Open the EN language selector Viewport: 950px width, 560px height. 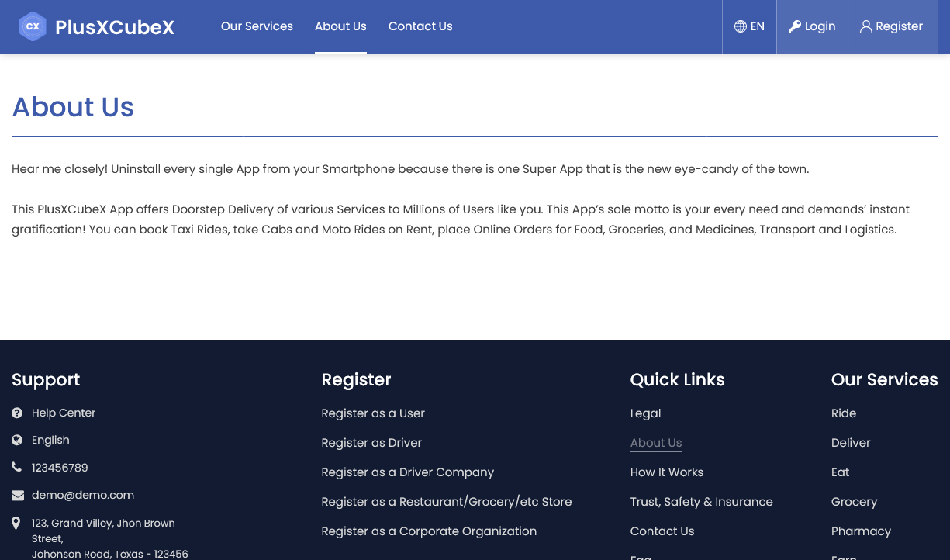click(x=749, y=26)
